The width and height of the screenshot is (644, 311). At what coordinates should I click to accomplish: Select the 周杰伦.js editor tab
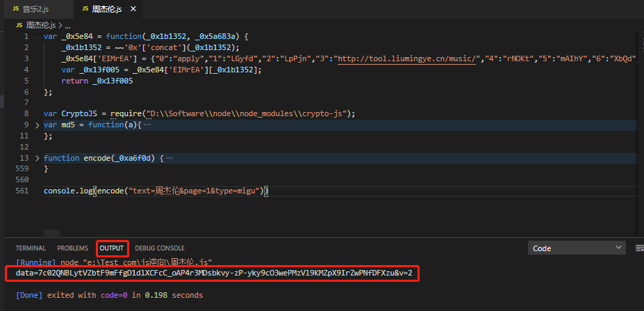click(x=106, y=9)
